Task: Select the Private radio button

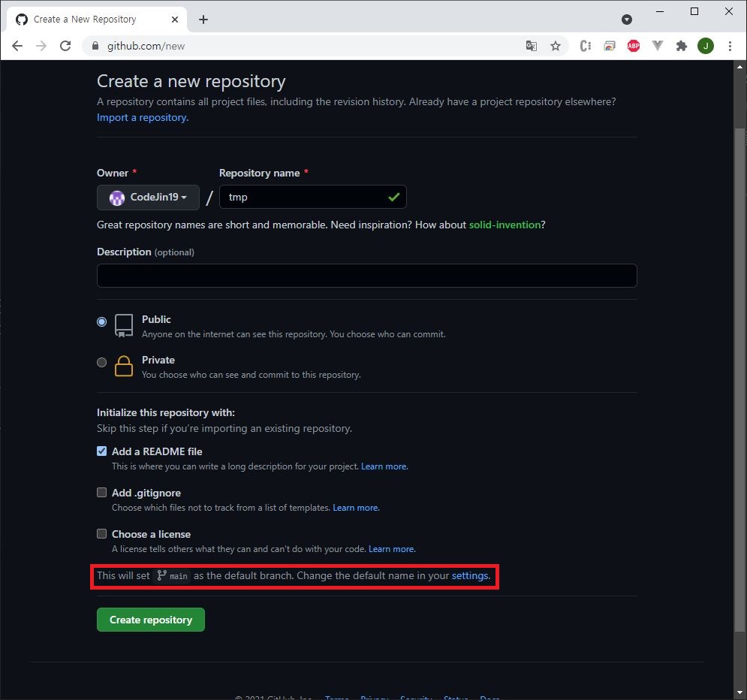Action: [x=101, y=362]
